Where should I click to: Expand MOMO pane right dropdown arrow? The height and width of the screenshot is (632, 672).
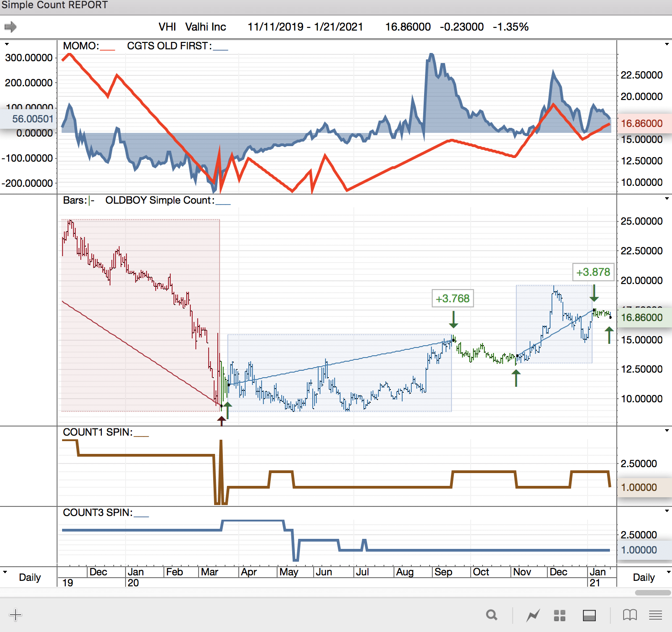click(667, 44)
